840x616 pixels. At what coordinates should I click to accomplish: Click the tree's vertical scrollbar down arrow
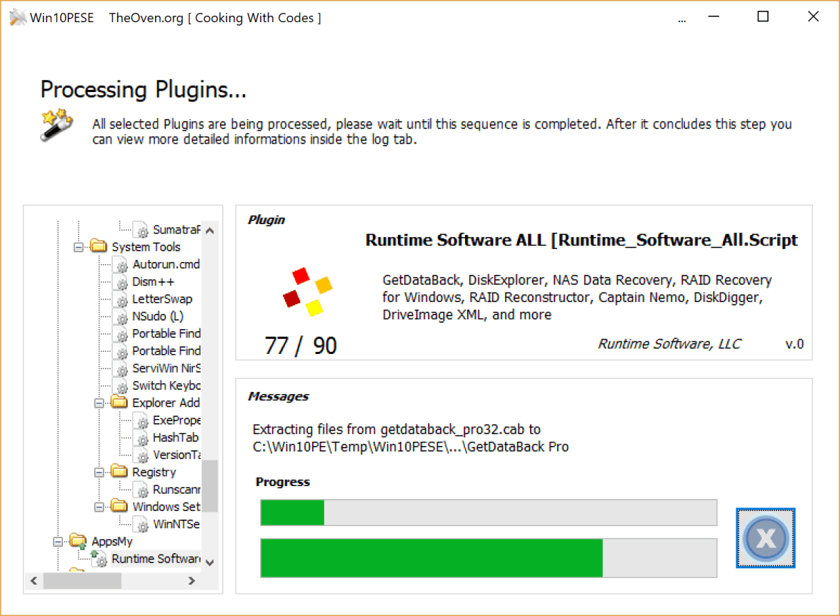[210, 562]
